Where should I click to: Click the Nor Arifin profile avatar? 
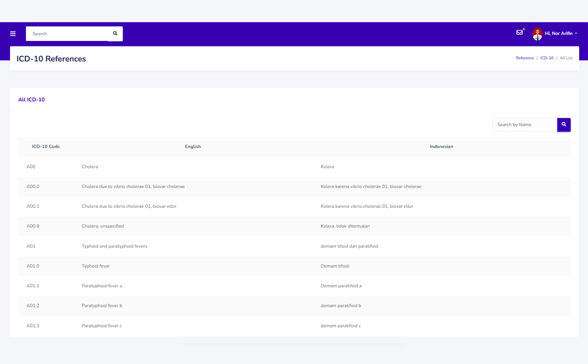[x=537, y=33]
